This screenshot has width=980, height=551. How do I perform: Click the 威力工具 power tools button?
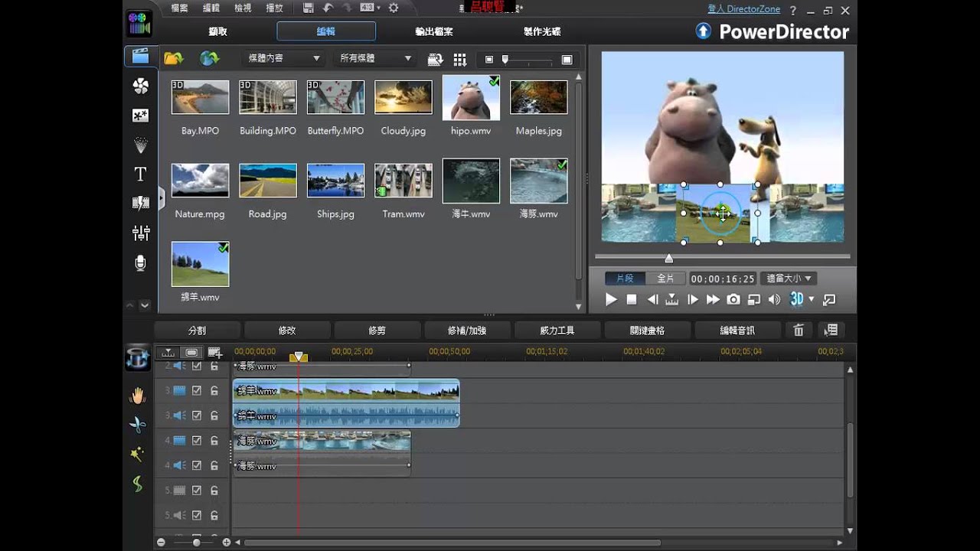click(557, 331)
